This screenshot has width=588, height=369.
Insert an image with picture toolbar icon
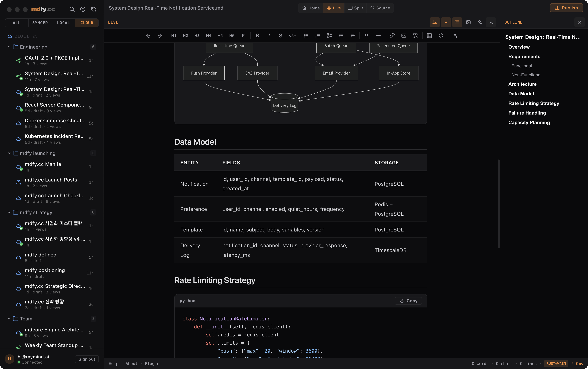(x=404, y=36)
